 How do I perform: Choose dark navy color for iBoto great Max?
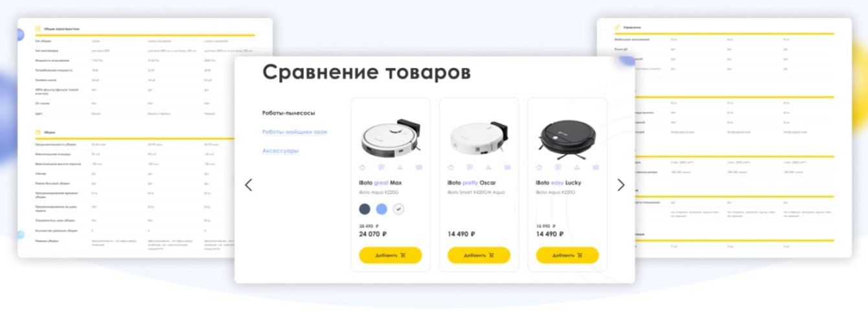click(x=365, y=209)
